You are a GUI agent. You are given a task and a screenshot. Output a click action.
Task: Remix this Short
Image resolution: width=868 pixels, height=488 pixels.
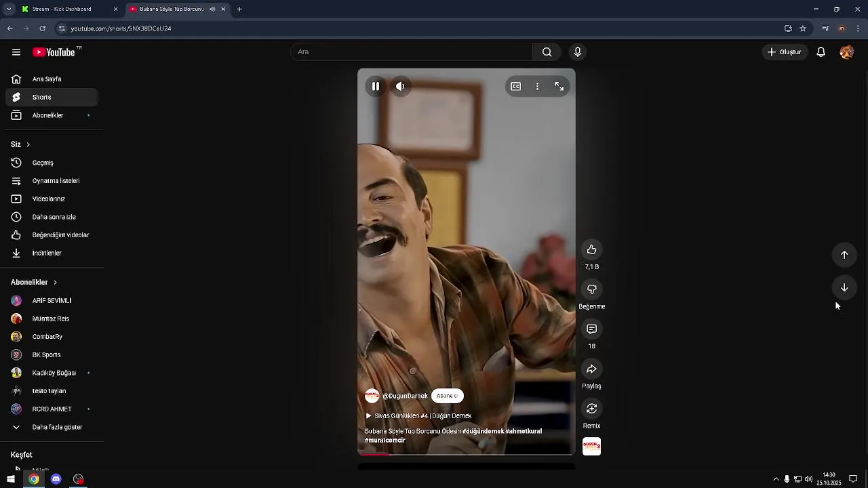591,409
